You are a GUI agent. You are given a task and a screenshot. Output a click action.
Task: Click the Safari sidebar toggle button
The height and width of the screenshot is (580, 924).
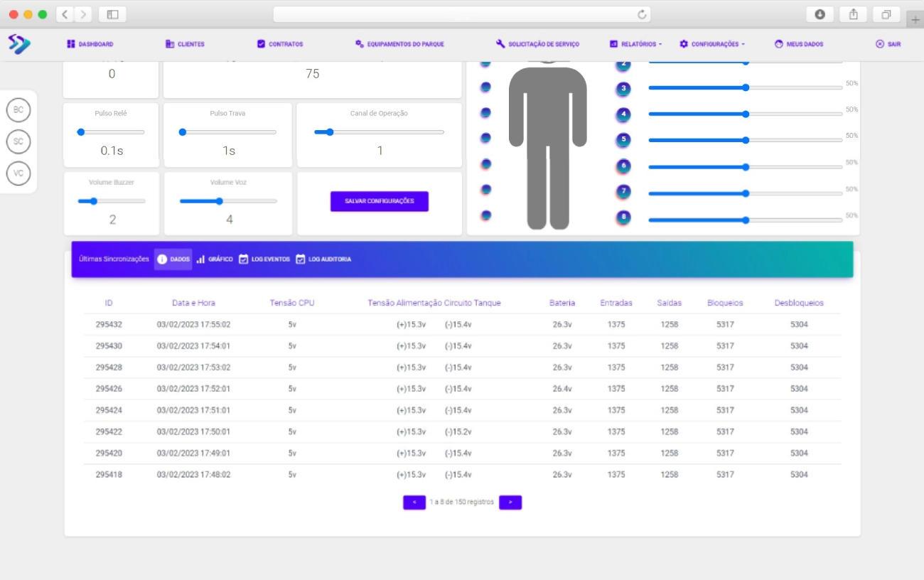(x=112, y=14)
